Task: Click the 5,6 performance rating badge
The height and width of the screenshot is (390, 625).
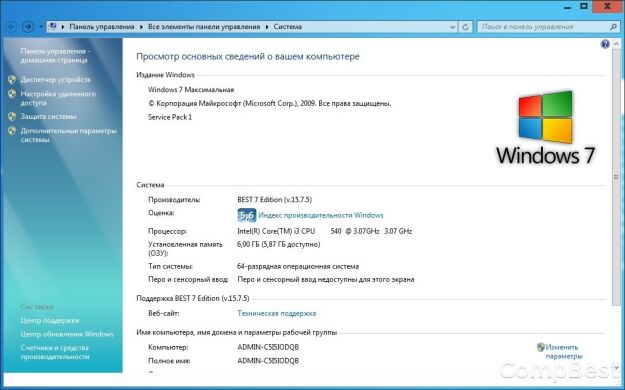Action: pyautogui.click(x=247, y=215)
